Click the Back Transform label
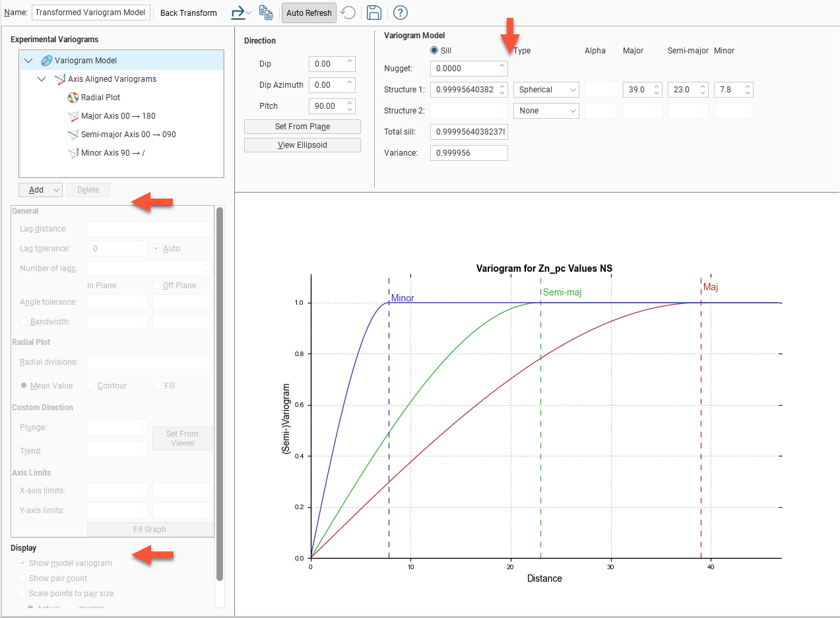Viewport: 840px width, 618px height. click(x=189, y=13)
